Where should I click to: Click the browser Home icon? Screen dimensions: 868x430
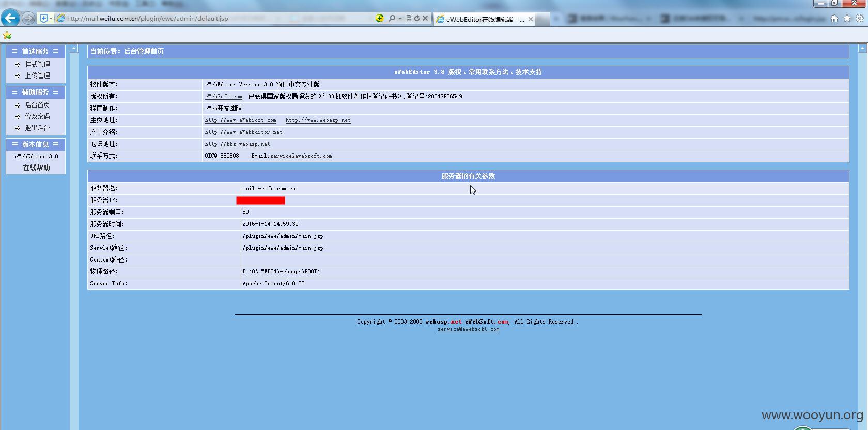(x=834, y=19)
